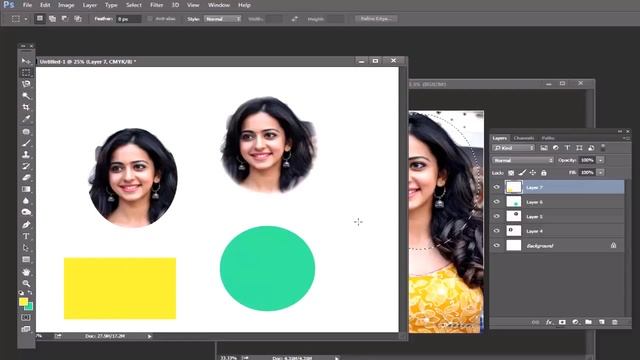Create a new layer from Layers panel
Screen dimensions: 640x360
click(x=602, y=322)
